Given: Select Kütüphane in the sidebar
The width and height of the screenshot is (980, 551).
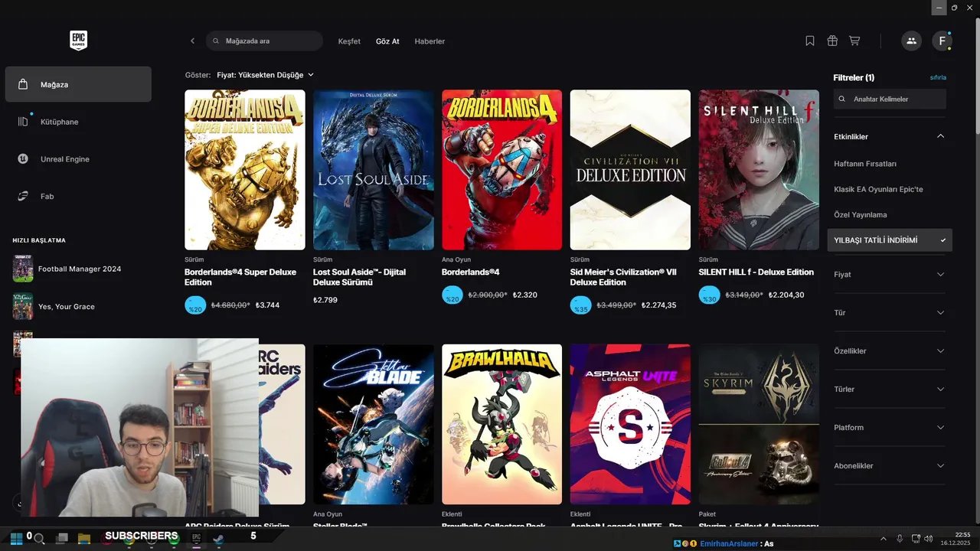Looking at the screenshot, I should pos(78,122).
